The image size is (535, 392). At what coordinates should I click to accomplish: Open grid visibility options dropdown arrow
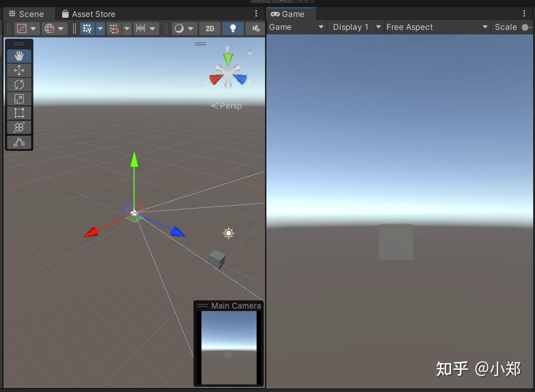[x=100, y=29]
